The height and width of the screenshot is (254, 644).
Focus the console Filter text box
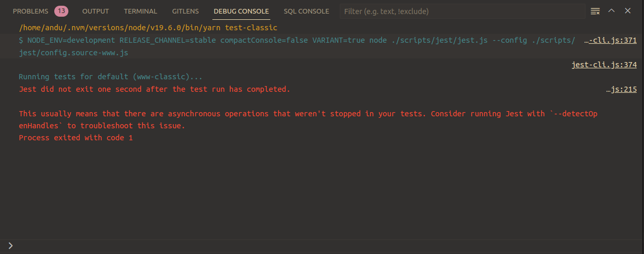click(x=462, y=11)
